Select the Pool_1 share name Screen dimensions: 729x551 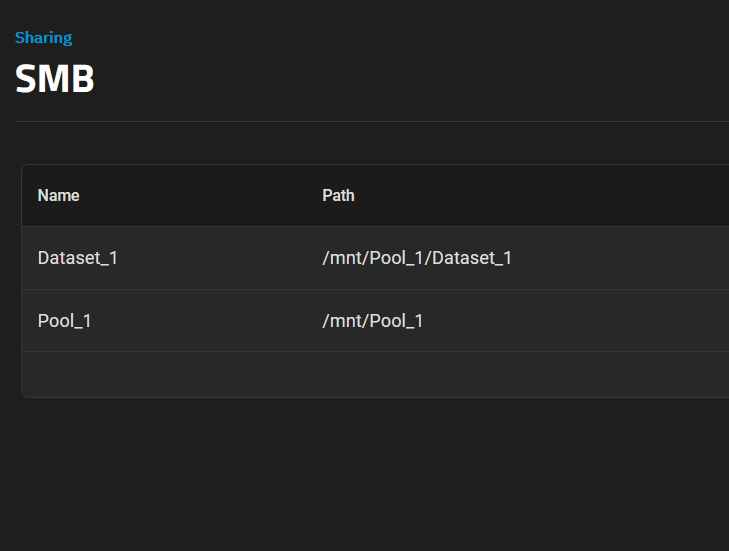[64, 320]
